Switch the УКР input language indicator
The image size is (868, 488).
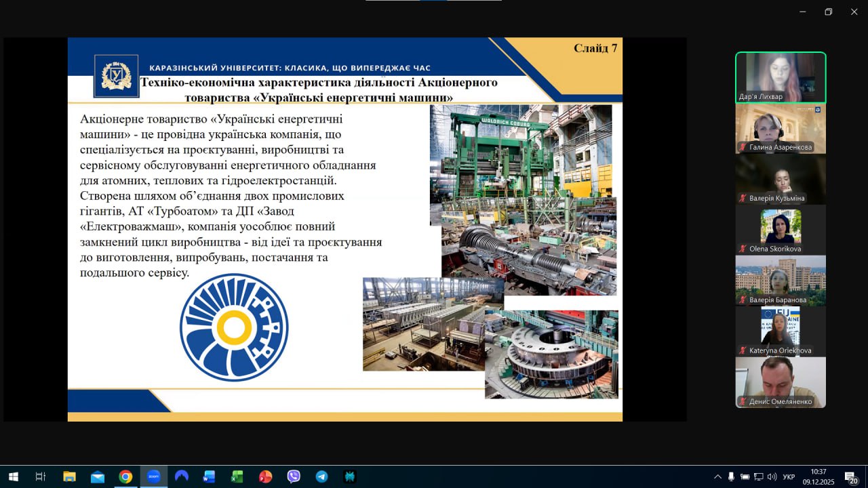tap(789, 476)
